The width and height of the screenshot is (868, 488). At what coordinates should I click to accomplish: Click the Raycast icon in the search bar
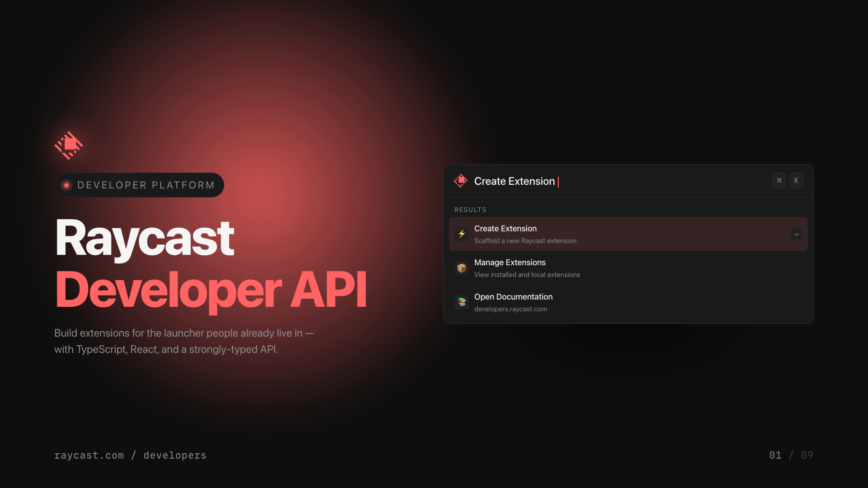click(461, 181)
